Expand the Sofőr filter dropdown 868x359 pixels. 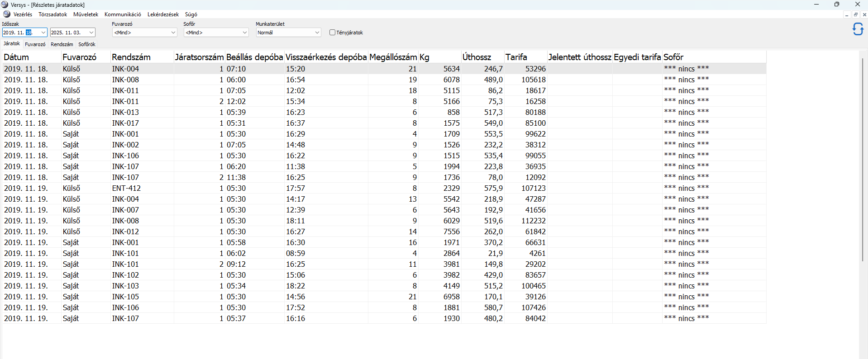[x=244, y=33]
